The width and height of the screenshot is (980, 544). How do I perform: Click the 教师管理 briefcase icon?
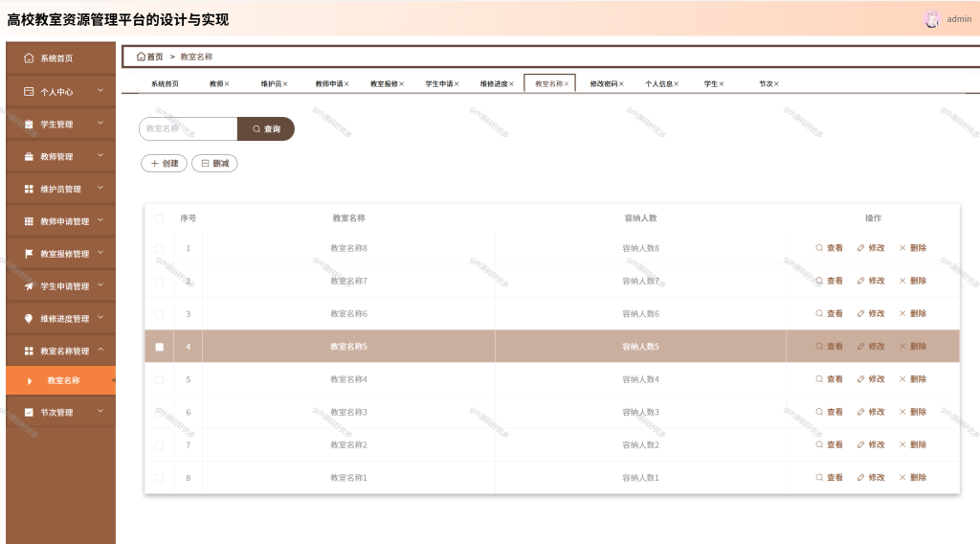[29, 156]
